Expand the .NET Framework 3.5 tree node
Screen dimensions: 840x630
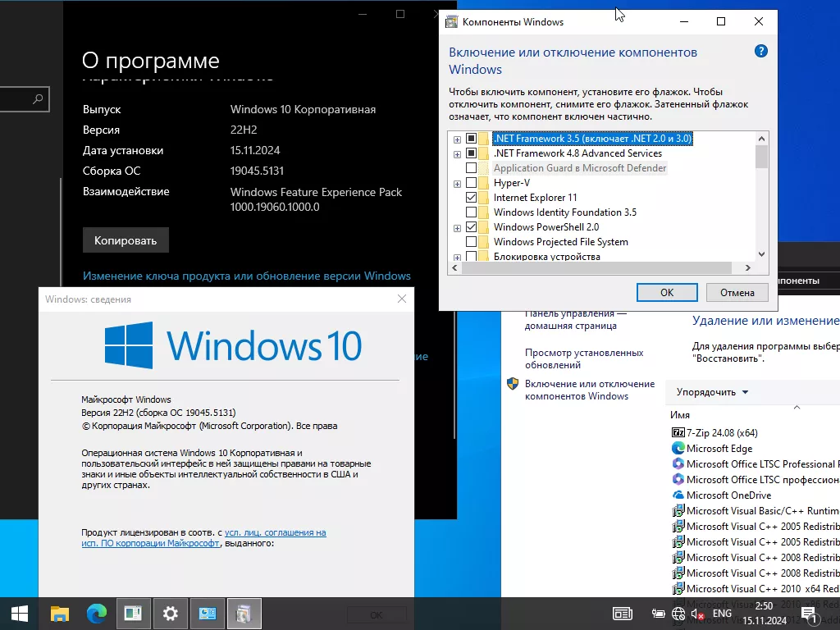point(457,139)
